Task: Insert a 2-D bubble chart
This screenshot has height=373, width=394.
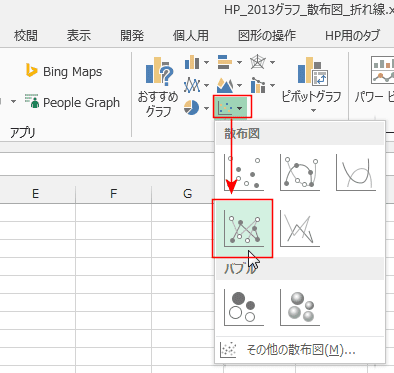Action: click(244, 307)
